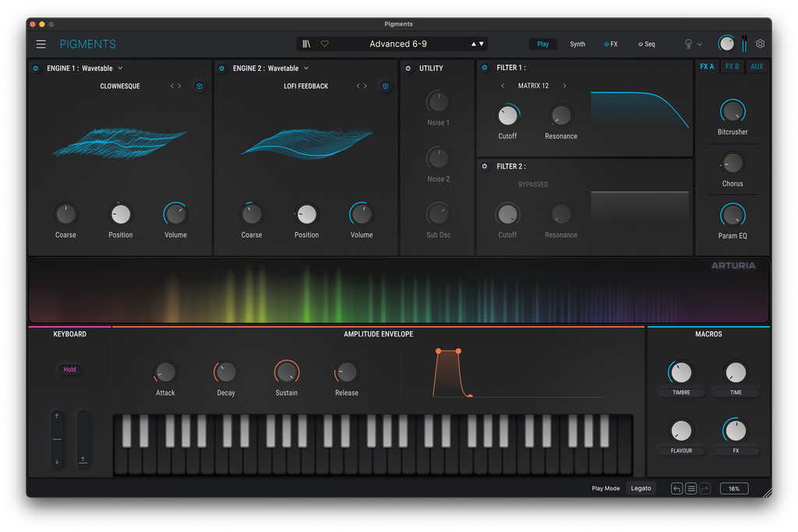This screenshot has height=532, width=798.
Task: Toggle 3D view cube for Engine 1
Action: click(x=199, y=86)
